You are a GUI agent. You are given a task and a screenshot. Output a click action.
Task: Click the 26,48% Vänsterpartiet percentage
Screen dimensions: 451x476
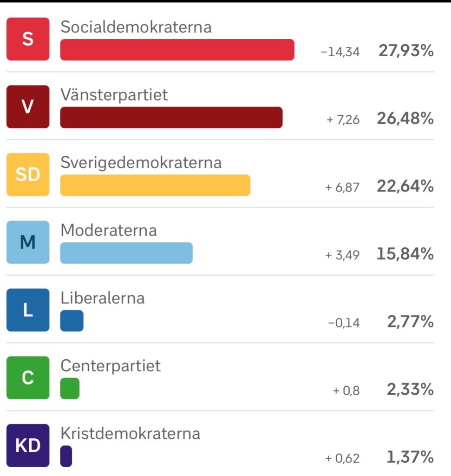tap(405, 119)
